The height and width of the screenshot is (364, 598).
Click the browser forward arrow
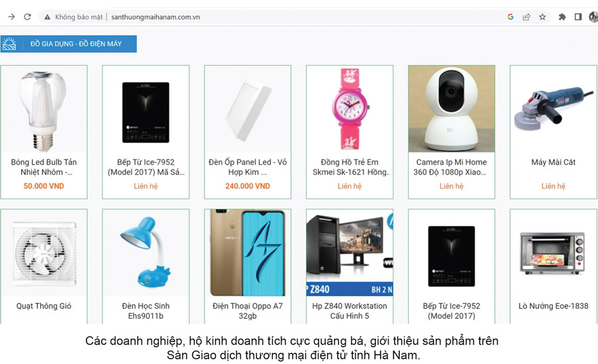click(11, 17)
